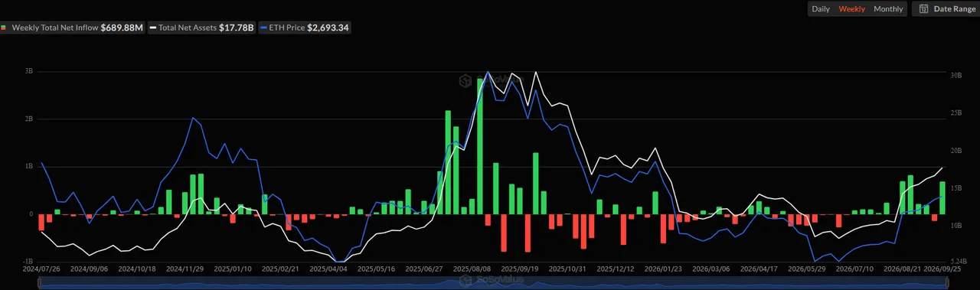Click the 3B left axis label
Viewport: 980px width, 290px height.
[x=28, y=71]
